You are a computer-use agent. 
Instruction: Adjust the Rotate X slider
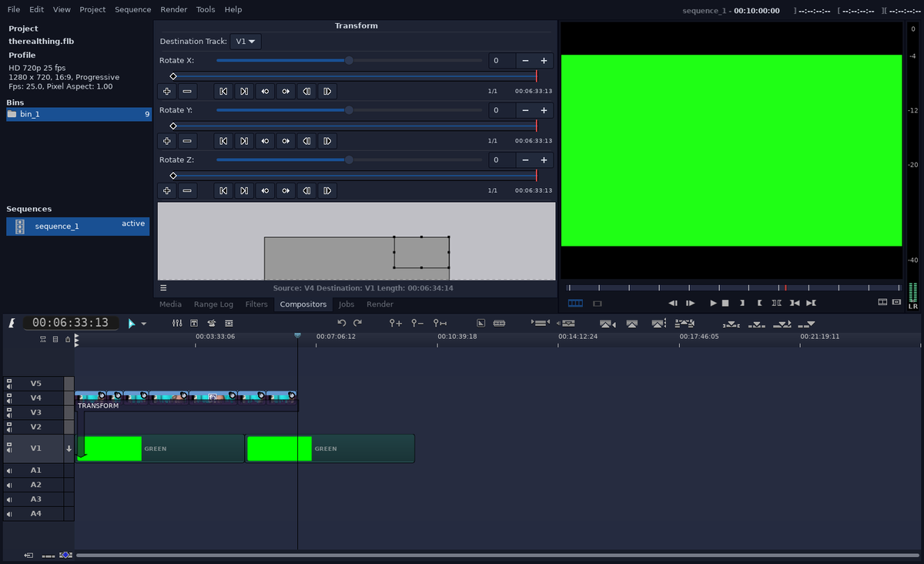coord(349,60)
